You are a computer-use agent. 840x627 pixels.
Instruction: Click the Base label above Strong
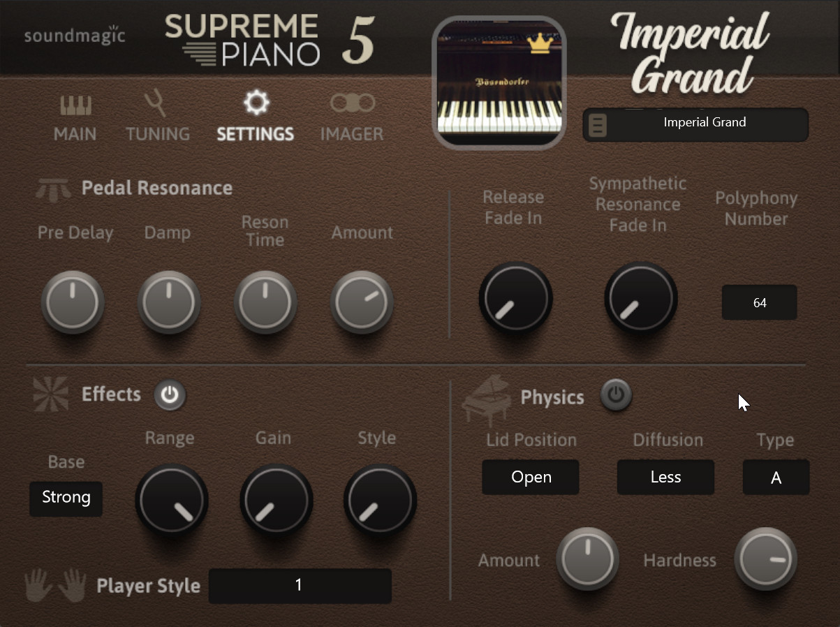click(66, 462)
